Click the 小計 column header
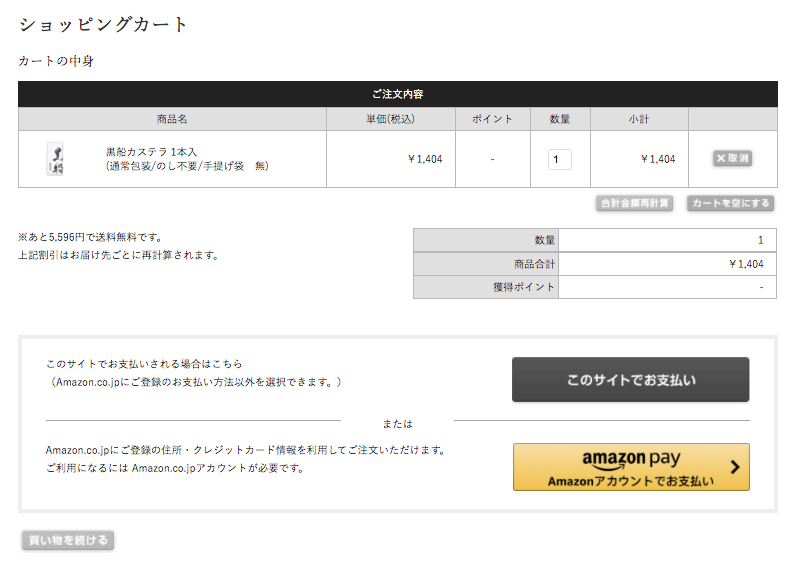This screenshot has width=800, height=580. [x=639, y=119]
